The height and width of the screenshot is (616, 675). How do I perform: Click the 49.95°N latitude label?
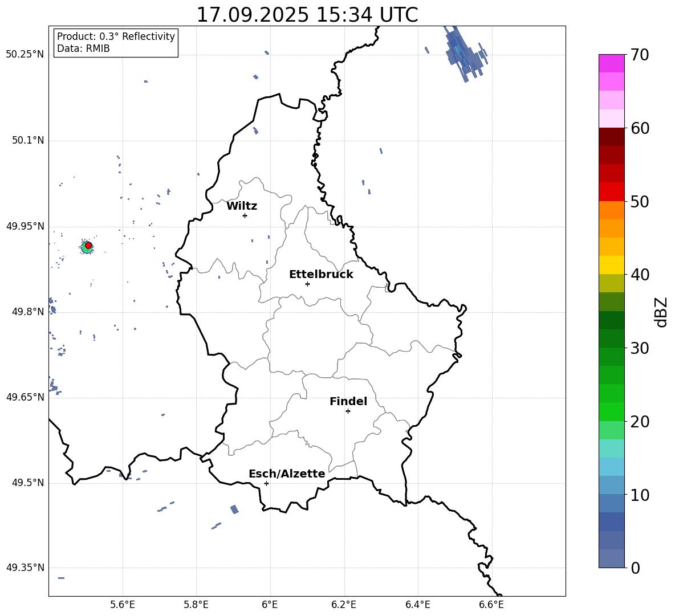click(x=25, y=226)
